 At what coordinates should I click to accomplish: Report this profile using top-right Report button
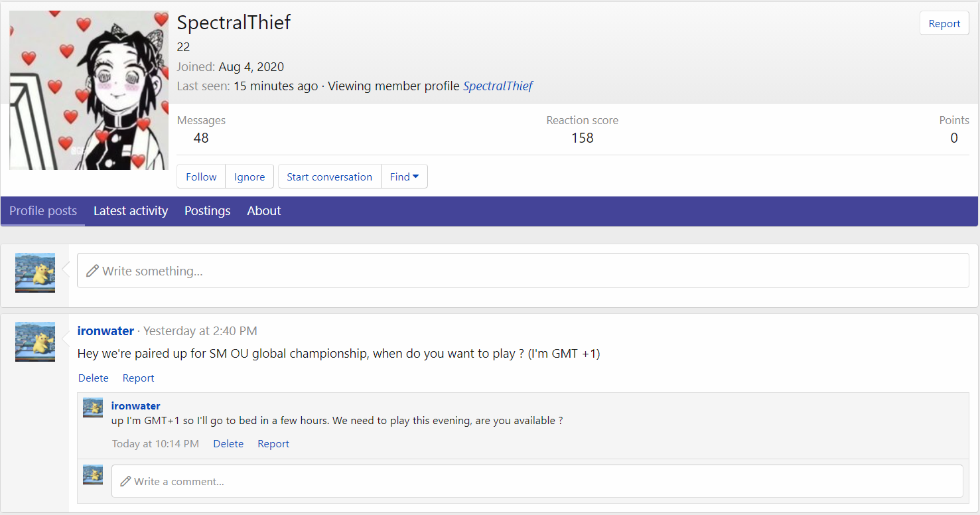coord(944,23)
